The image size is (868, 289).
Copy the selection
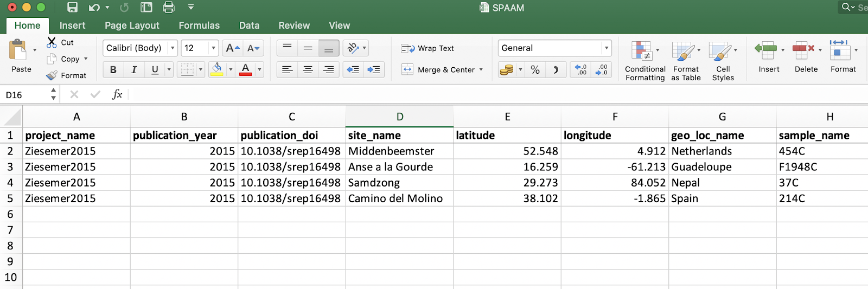click(x=63, y=59)
